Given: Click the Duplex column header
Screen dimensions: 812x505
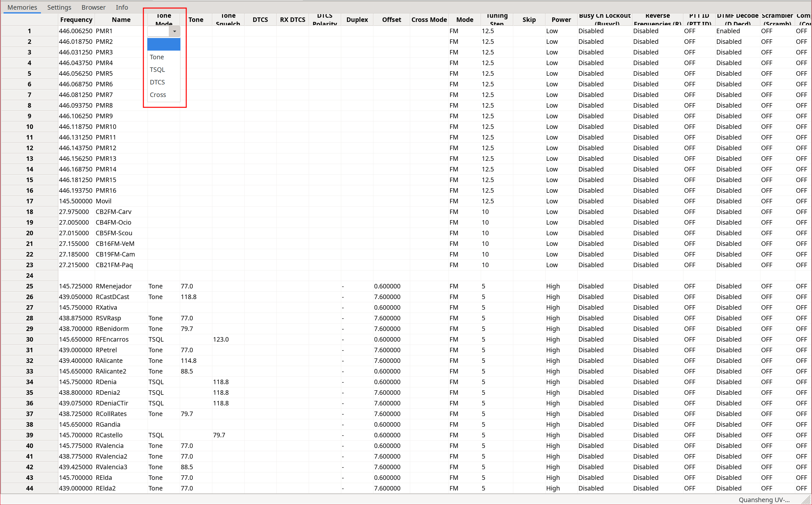Looking at the screenshot, I should point(357,20).
